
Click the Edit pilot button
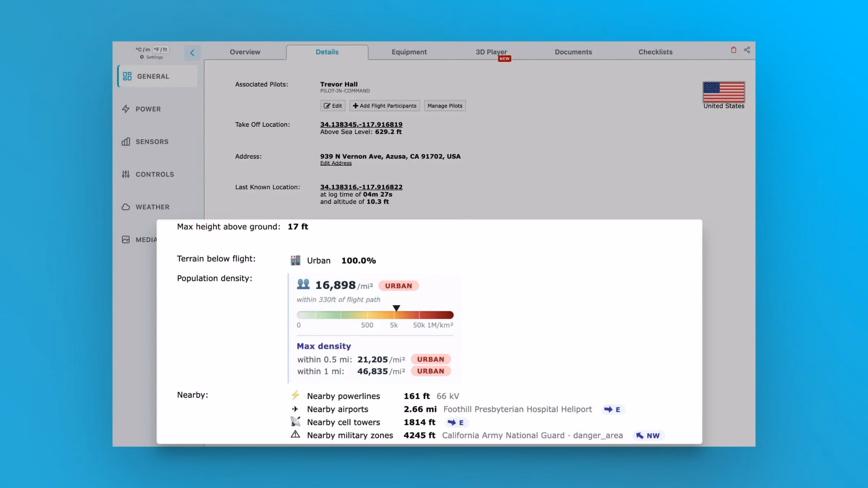(333, 106)
